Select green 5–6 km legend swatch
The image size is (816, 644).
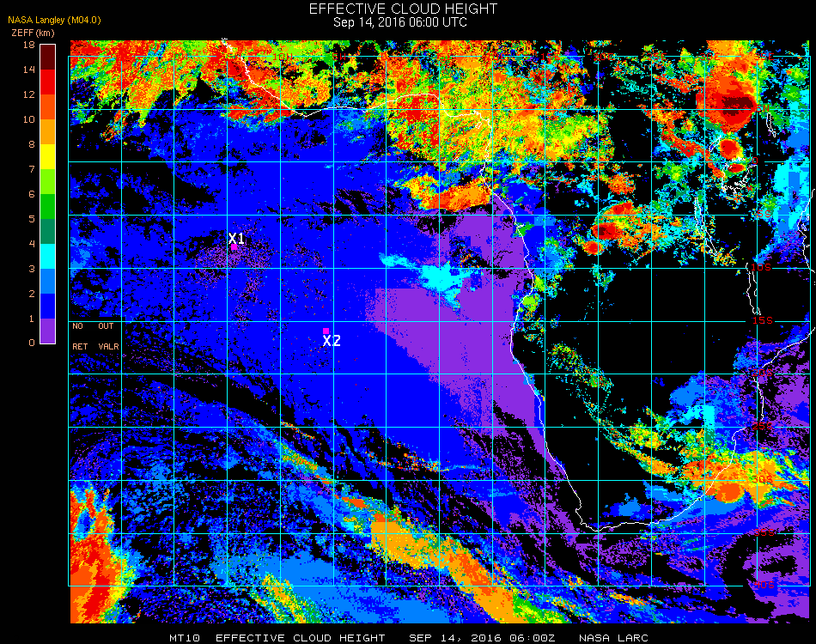tap(47, 207)
